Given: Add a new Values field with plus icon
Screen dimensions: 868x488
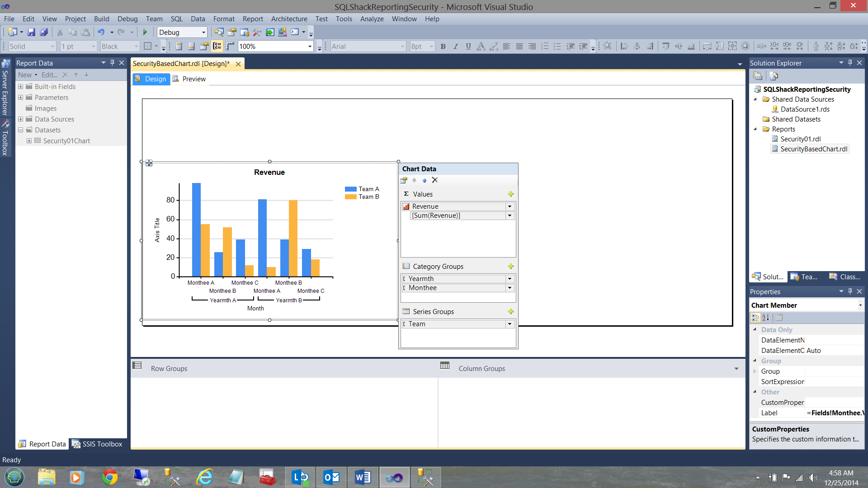Looking at the screenshot, I should (x=511, y=194).
